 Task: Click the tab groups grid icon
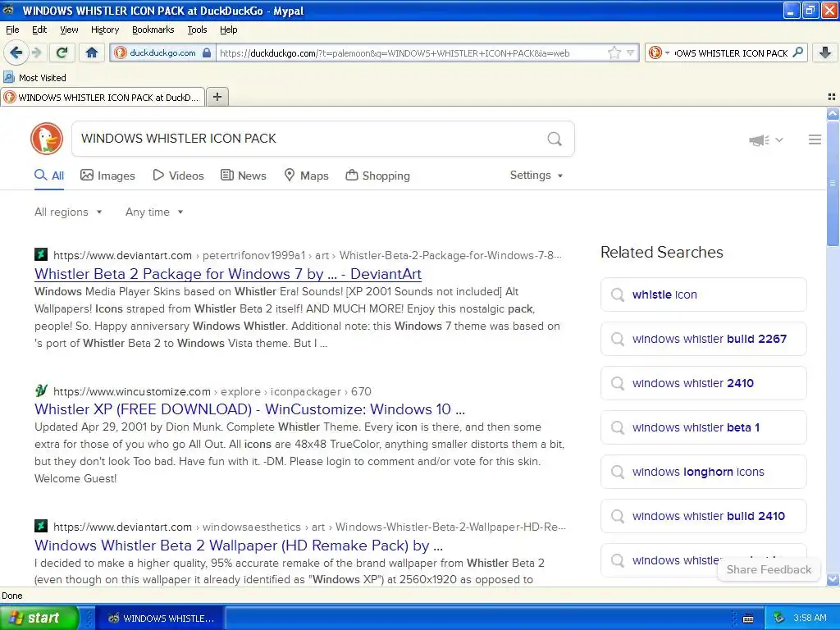[832, 97]
